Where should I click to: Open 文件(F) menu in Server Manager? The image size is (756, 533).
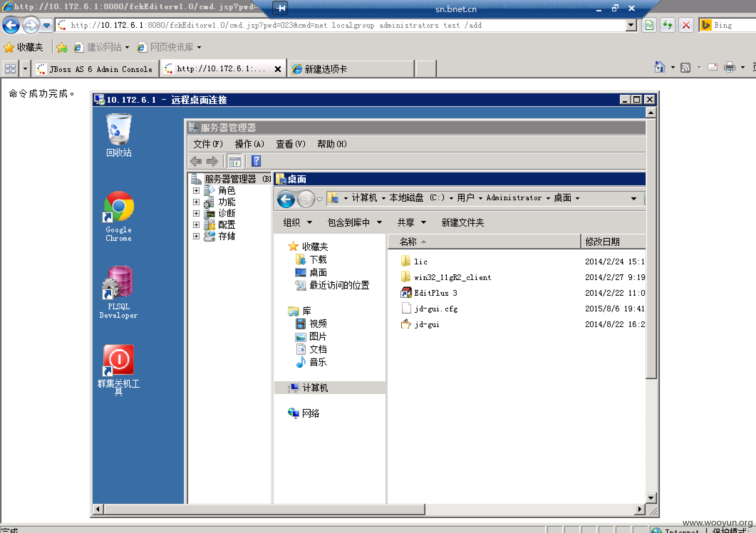208,144
